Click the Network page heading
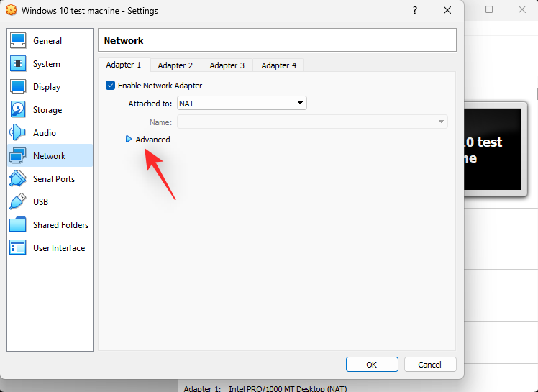This screenshot has width=538, height=392. click(124, 40)
